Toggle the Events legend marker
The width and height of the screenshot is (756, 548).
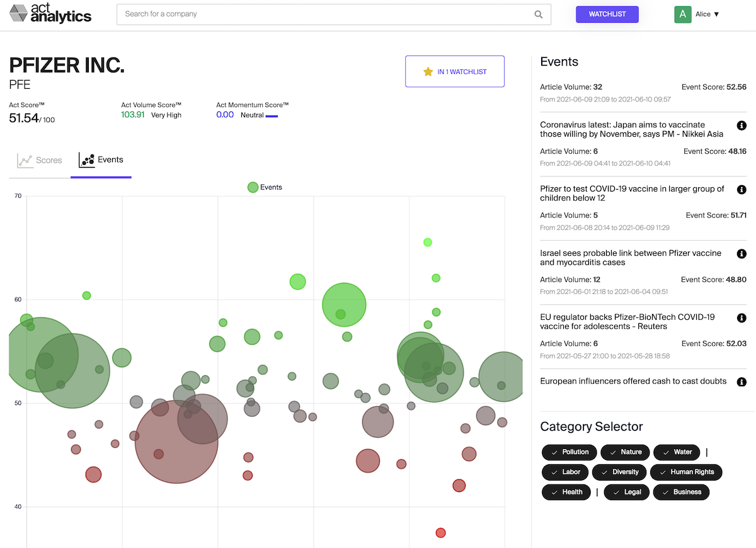coord(253,187)
